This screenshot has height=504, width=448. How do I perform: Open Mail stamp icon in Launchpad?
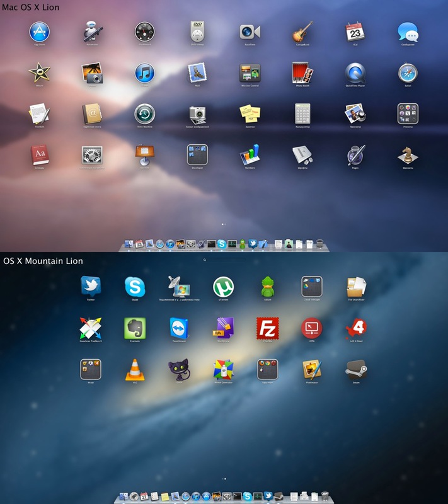(197, 73)
